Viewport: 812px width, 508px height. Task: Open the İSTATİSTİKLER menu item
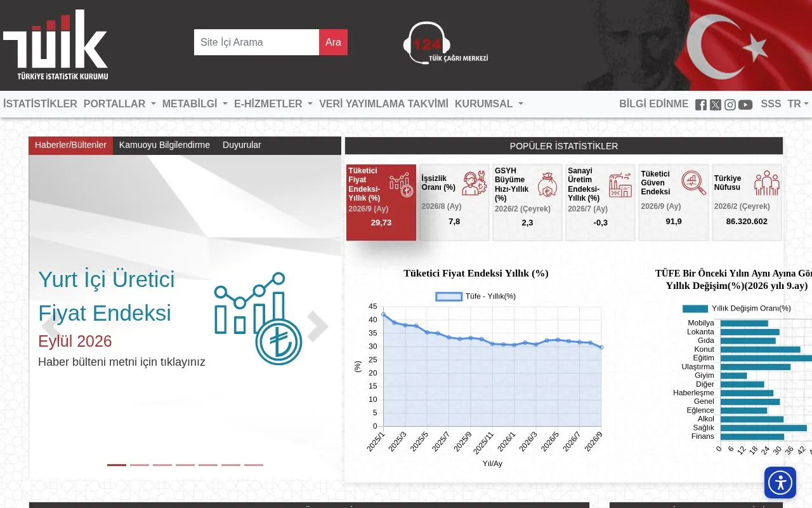[x=40, y=104]
